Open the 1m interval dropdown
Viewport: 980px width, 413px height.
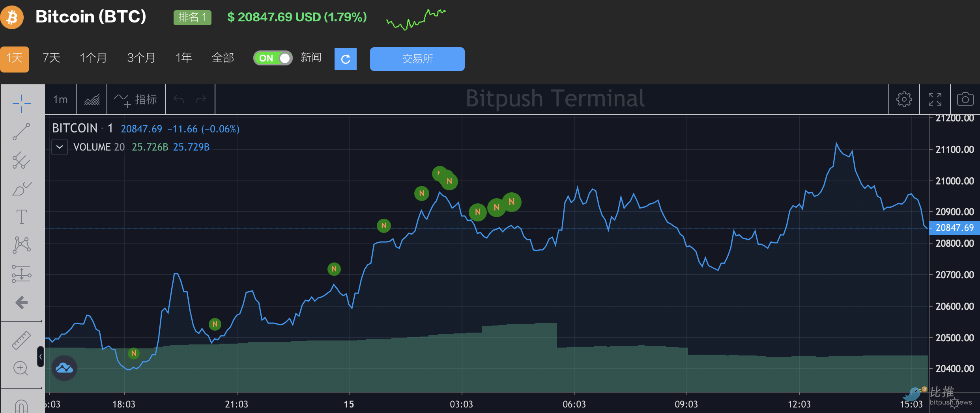click(60, 100)
